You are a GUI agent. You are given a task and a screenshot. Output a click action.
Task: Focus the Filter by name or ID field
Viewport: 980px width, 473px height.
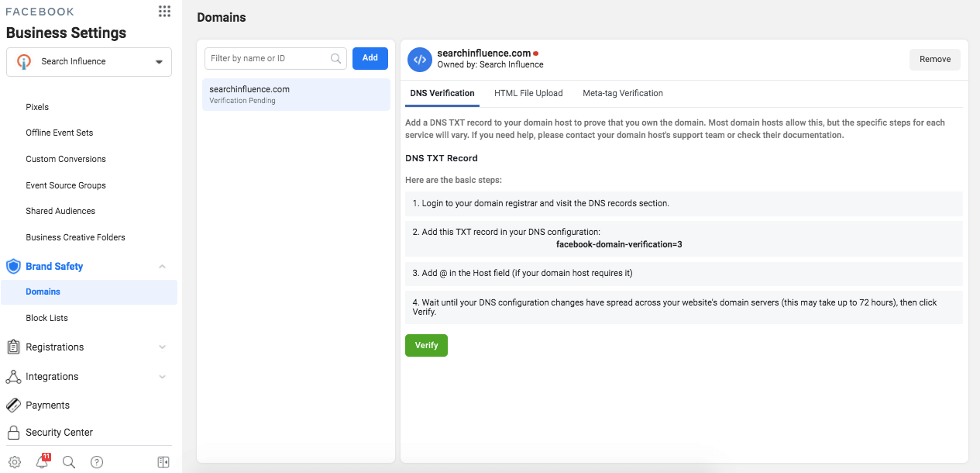(x=269, y=58)
